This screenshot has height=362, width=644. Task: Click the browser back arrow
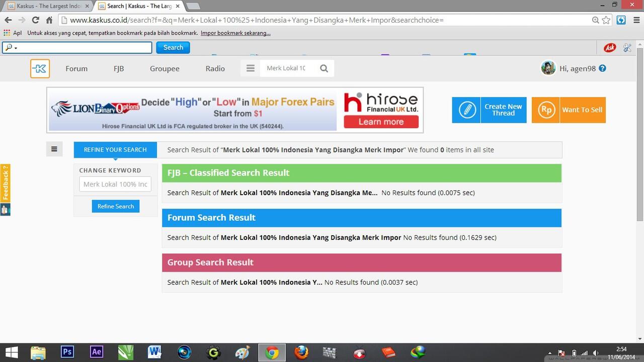[8, 20]
